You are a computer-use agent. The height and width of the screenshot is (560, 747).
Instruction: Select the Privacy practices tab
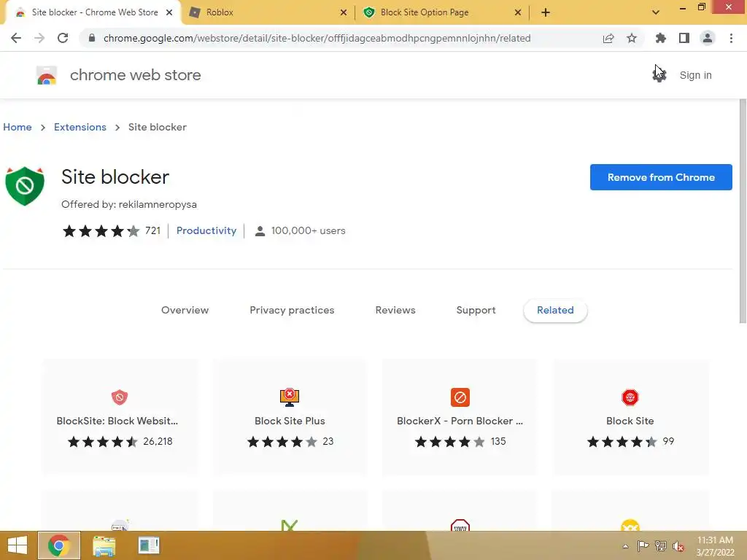[x=292, y=310]
